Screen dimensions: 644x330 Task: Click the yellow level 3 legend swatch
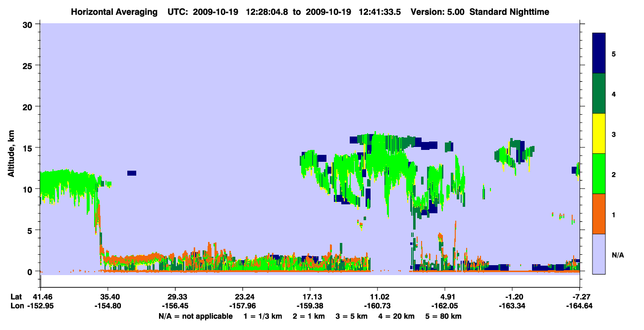point(599,134)
